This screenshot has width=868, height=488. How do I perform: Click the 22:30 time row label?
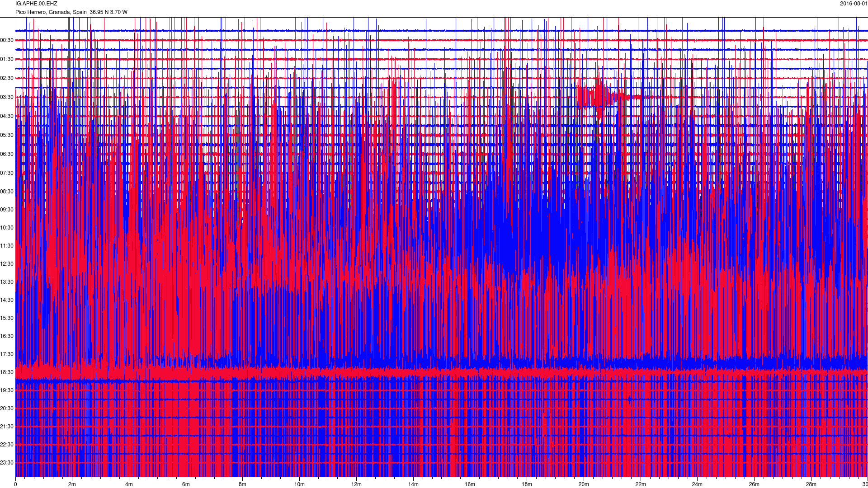pyautogui.click(x=7, y=445)
